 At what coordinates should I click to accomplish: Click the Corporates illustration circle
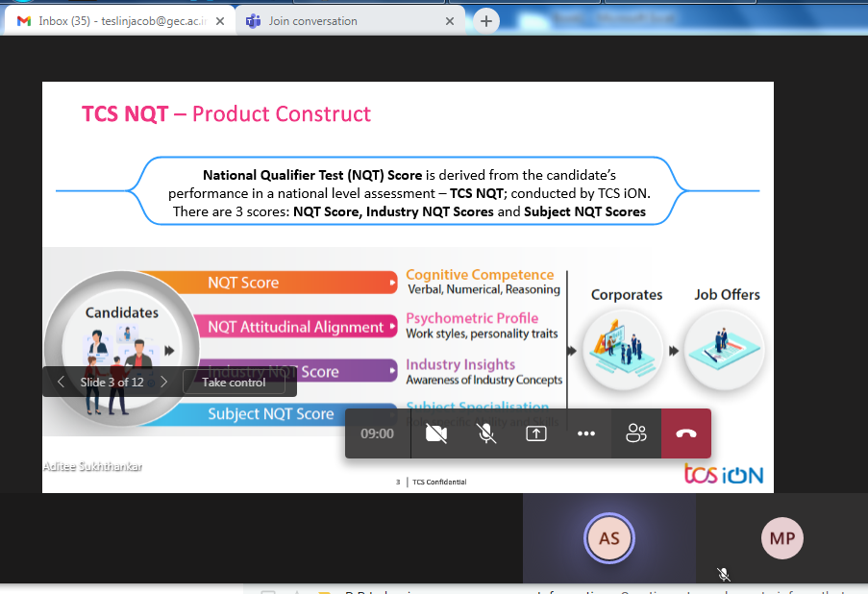(623, 350)
